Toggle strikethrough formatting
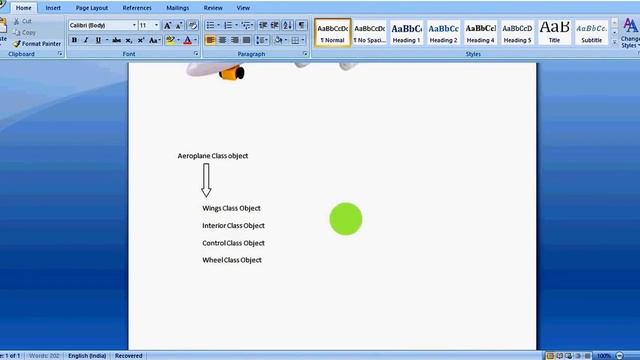The width and height of the screenshot is (640, 360). coord(117,40)
